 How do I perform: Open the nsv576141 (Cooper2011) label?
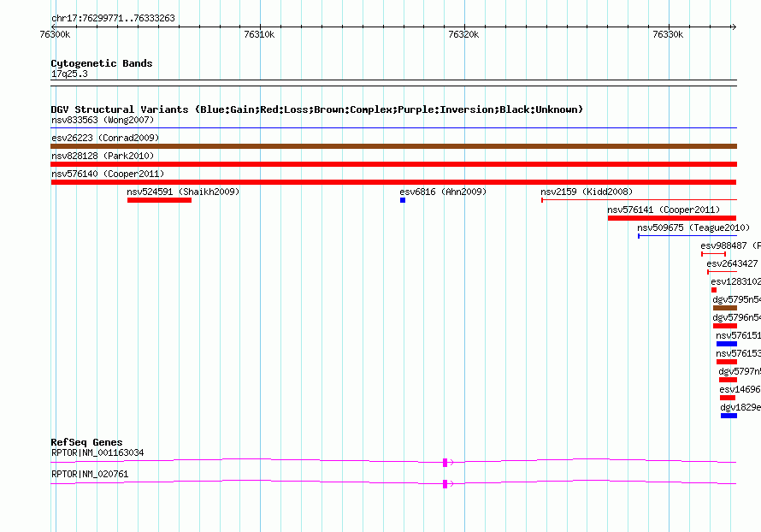(x=664, y=210)
